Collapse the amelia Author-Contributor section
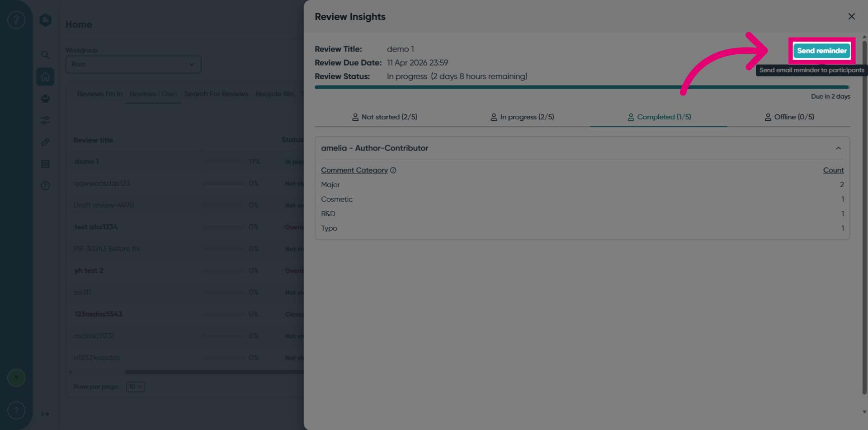Viewport: 868px width, 430px height. pos(838,148)
